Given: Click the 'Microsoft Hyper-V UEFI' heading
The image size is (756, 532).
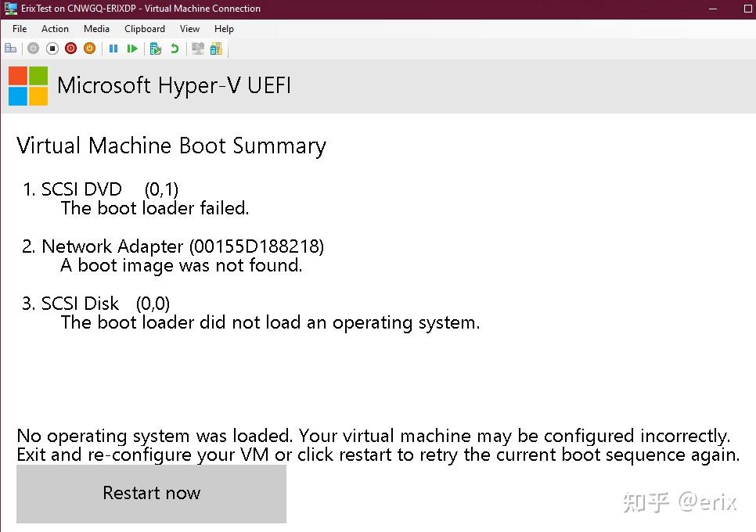Looking at the screenshot, I should [174, 86].
